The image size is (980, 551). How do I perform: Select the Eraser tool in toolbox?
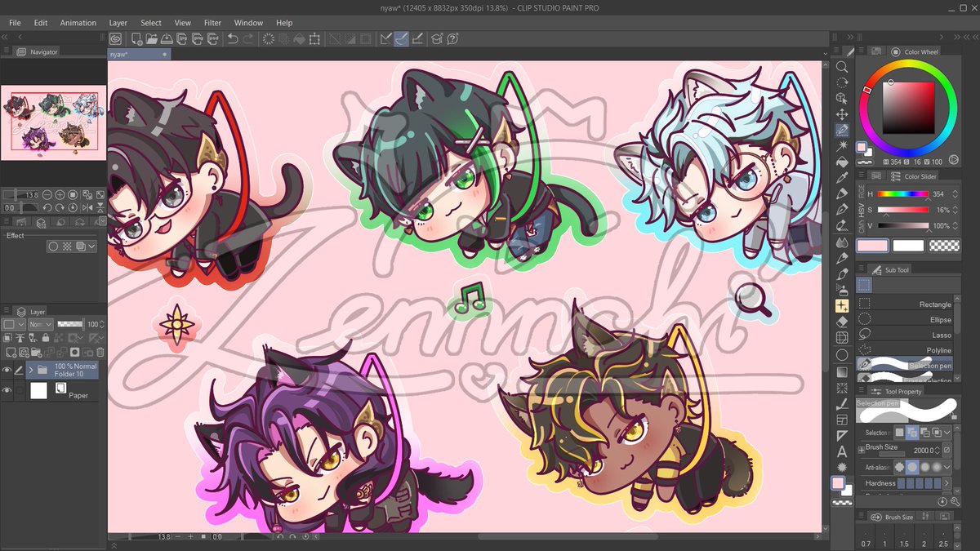tap(842, 322)
